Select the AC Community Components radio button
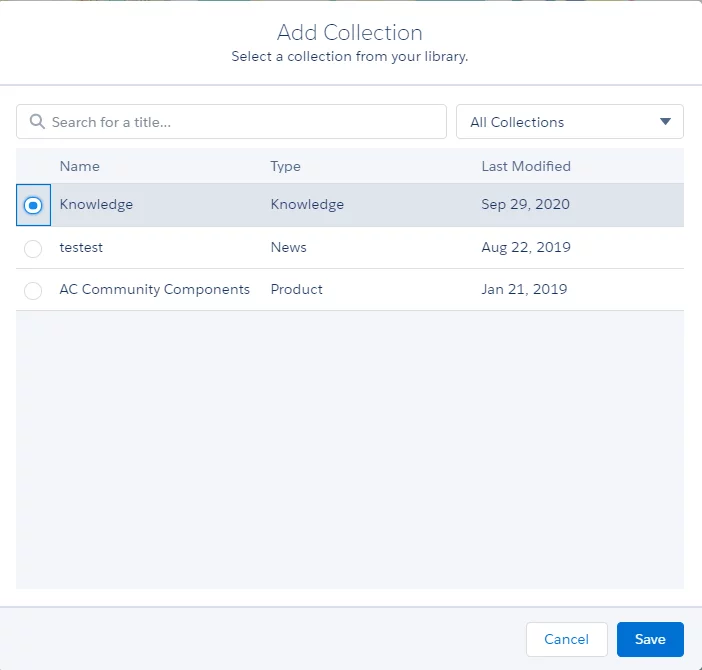This screenshot has height=670, width=702. coord(33,290)
